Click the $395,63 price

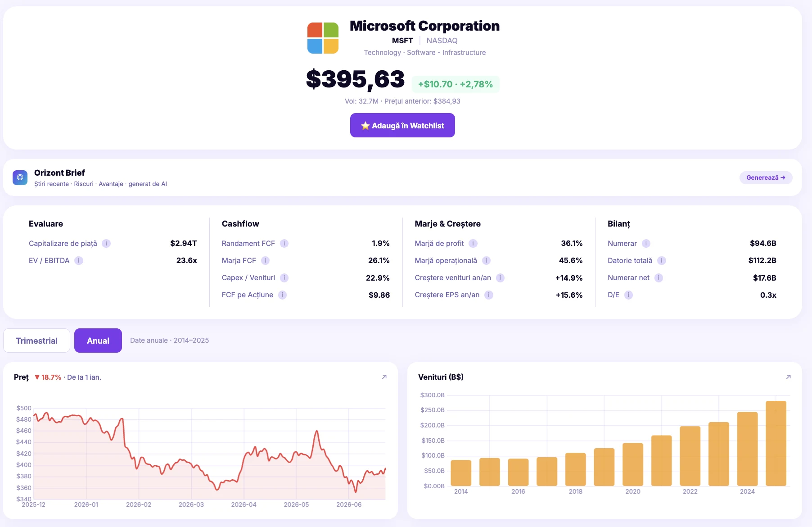pos(355,79)
